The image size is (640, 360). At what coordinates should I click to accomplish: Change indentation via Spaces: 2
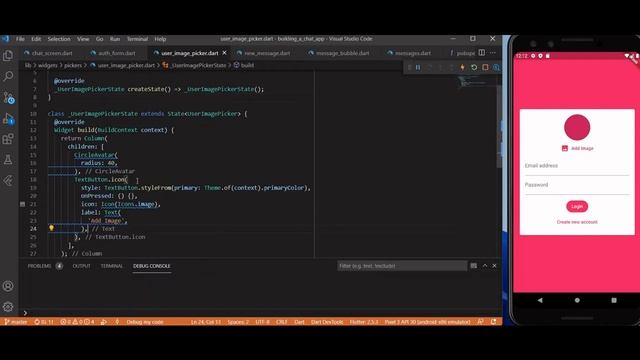click(x=238, y=322)
